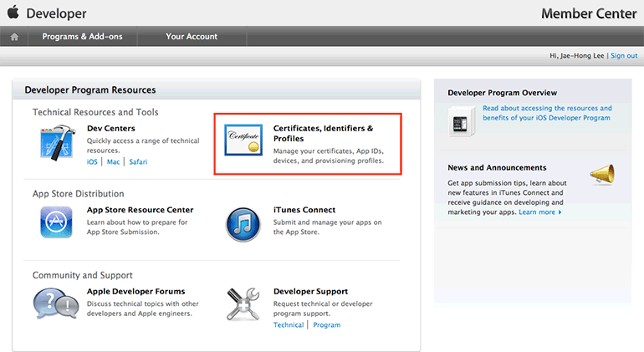Click the News megaphone icon

[x=602, y=173]
